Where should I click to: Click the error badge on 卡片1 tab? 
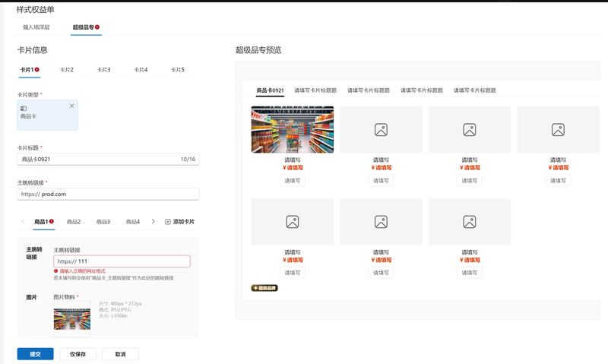click(x=36, y=69)
